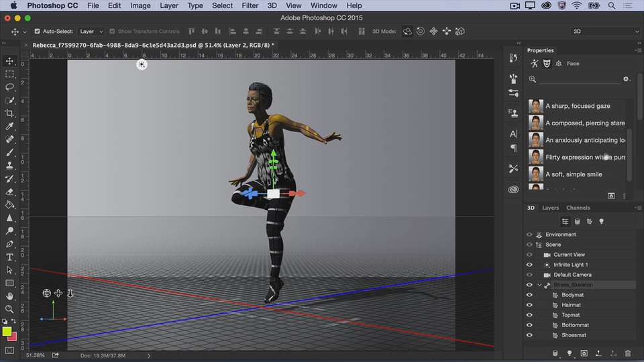Hide the Infinite Light 1 item
Image resolution: width=644 pixels, height=362 pixels.
tap(529, 265)
